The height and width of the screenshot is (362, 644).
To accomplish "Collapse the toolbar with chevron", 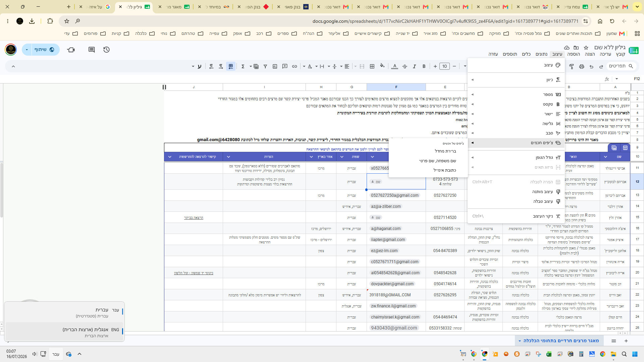I will pos(13,66).
